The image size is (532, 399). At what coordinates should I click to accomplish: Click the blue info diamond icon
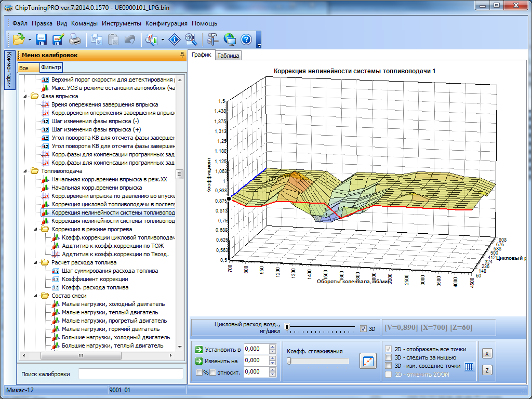(175, 39)
